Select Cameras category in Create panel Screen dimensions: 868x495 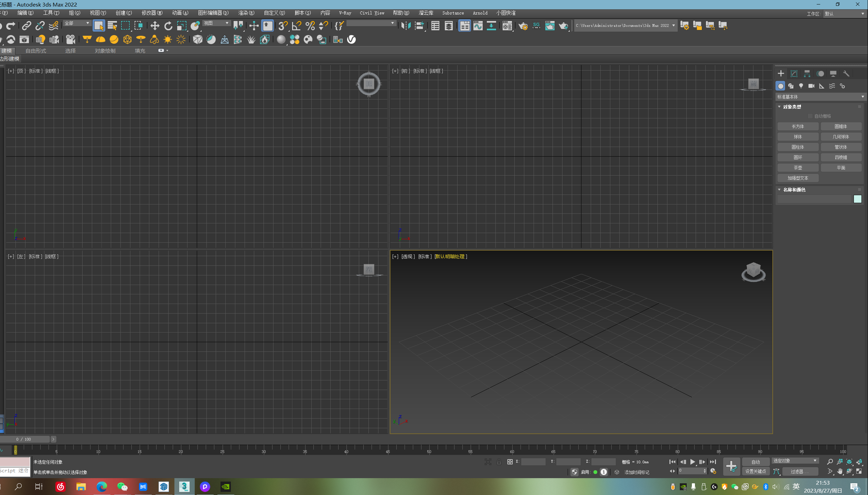(x=812, y=86)
